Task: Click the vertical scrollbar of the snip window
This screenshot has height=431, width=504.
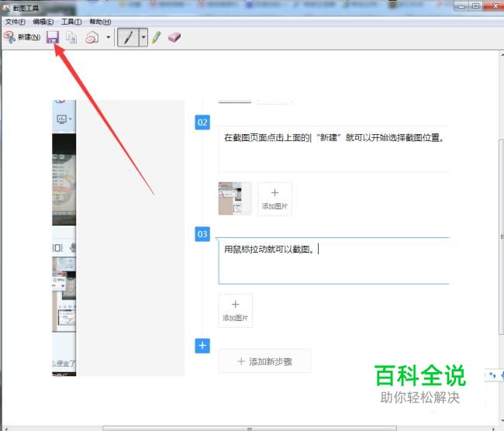Action: (502, 237)
